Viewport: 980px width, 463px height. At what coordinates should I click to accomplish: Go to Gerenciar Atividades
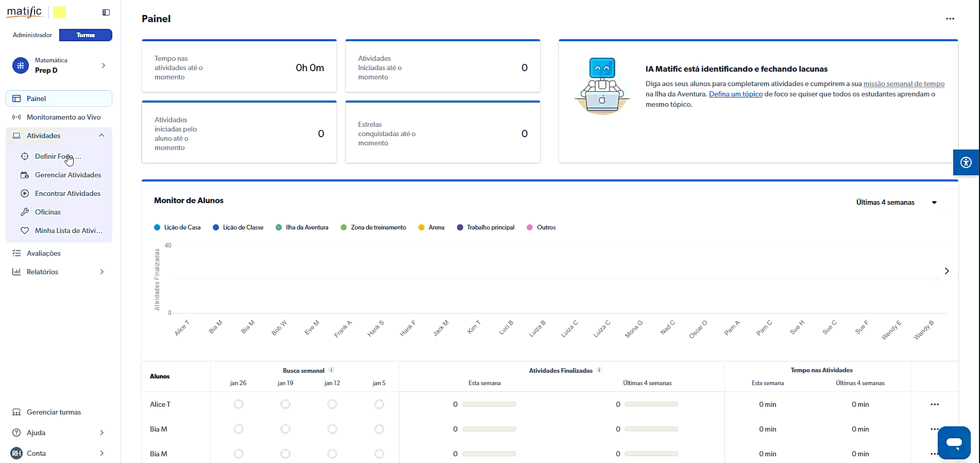[x=68, y=175]
